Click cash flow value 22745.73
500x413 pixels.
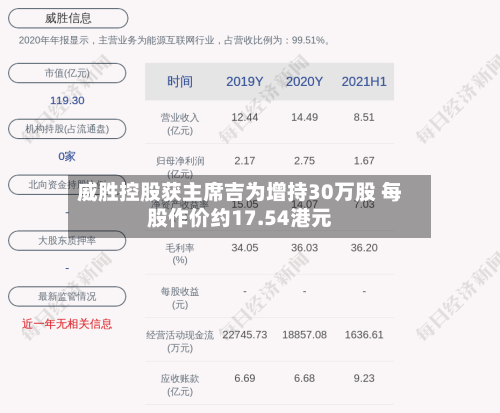tap(245, 335)
